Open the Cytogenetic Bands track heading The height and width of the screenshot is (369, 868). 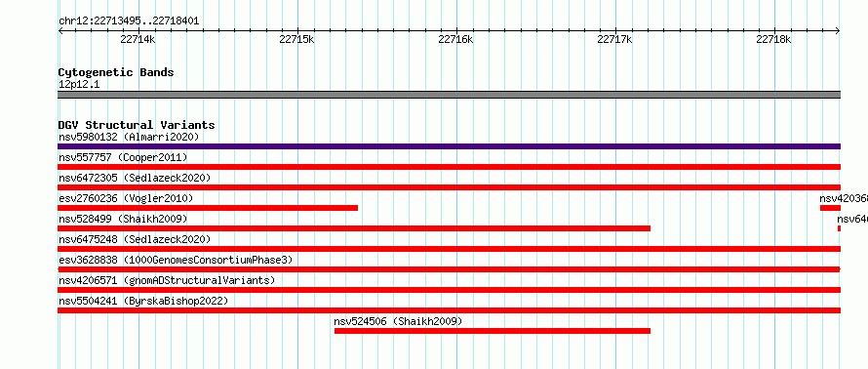point(116,72)
